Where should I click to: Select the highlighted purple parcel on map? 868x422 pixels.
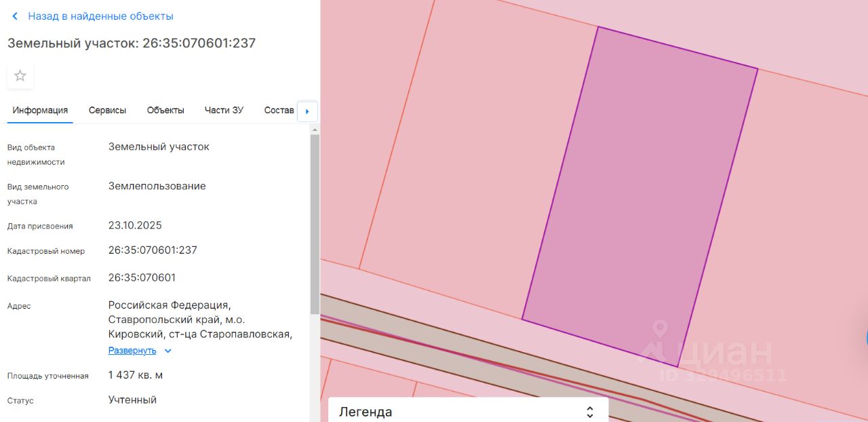coord(641,197)
